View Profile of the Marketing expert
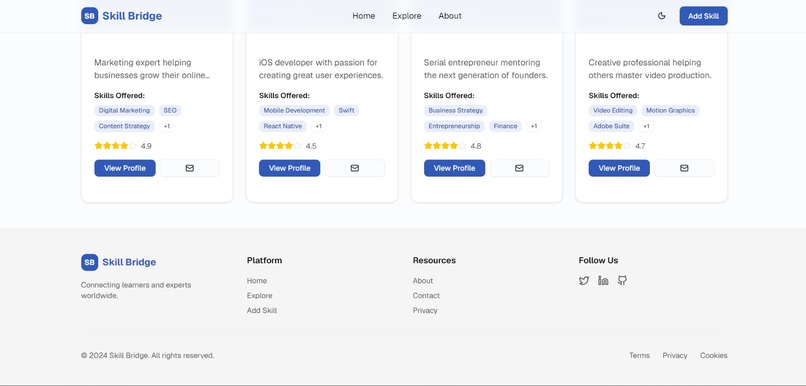Viewport: 806px width, 386px height. pyautogui.click(x=125, y=168)
